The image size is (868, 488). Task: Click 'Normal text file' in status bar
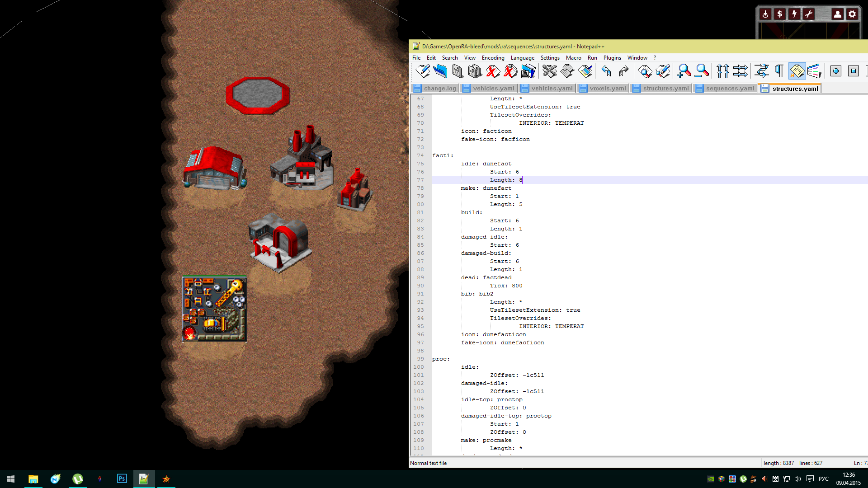[x=428, y=463]
